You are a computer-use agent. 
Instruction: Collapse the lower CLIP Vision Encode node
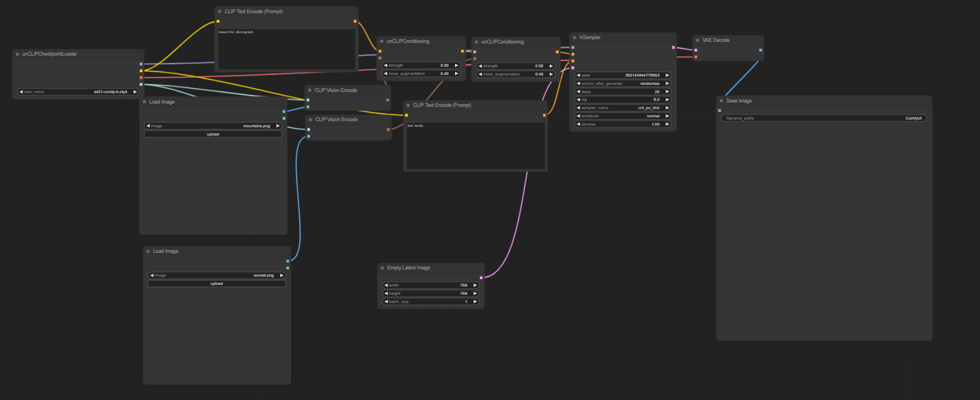310,120
